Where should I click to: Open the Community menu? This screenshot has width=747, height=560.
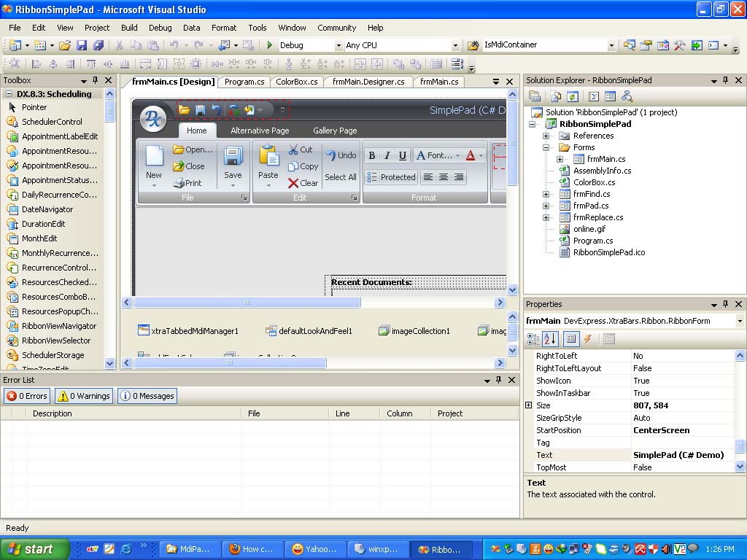[x=337, y=28]
